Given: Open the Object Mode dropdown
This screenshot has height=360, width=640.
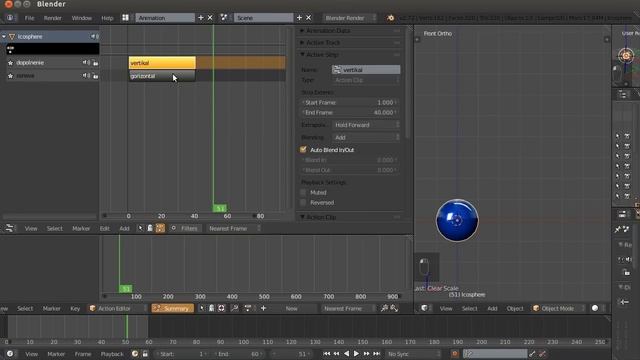Looking at the screenshot, I should pos(558,308).
